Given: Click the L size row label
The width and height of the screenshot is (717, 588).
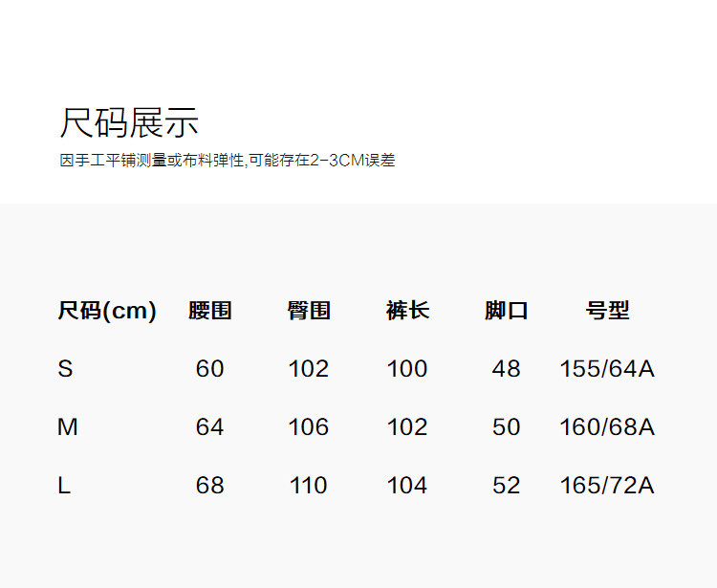Looking at the screenshot, I should [64, 486].
